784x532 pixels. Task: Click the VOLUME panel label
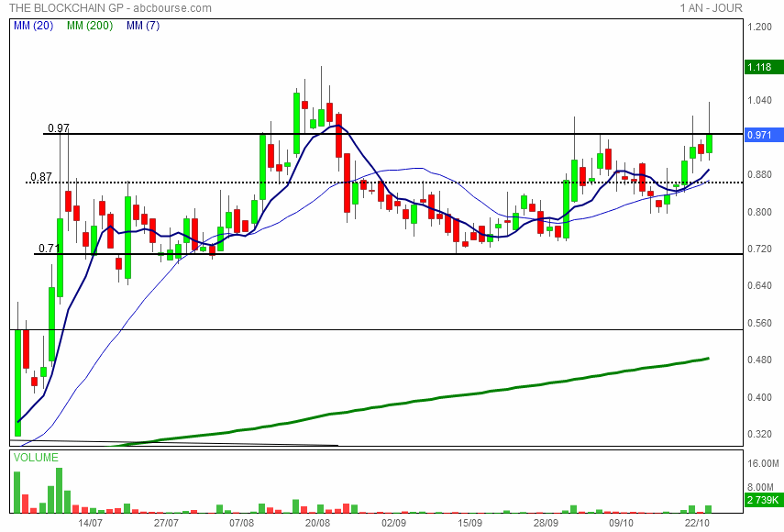click(36, 458)
